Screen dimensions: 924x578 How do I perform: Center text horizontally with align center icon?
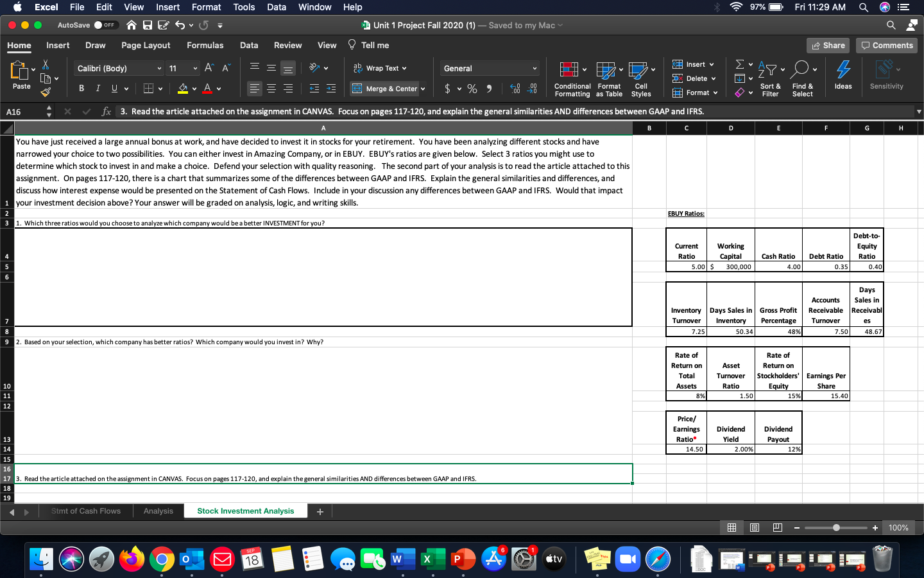coord(271,89)
